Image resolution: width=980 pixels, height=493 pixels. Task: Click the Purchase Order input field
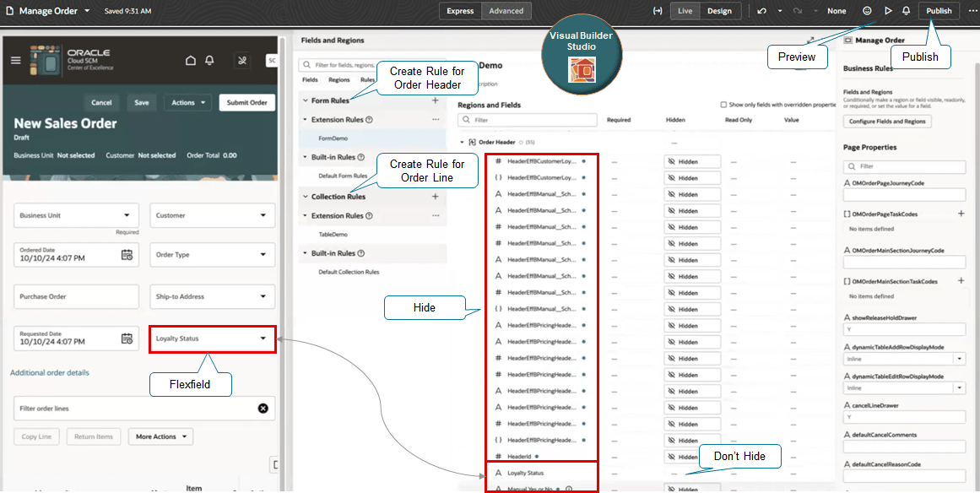click(76, 296)
